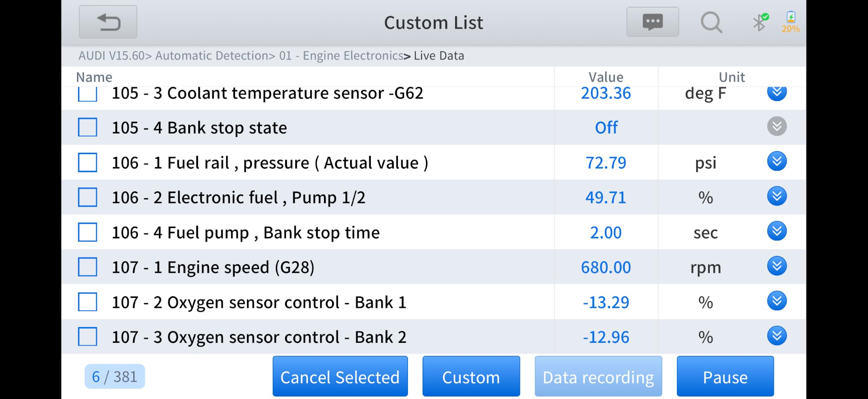Select the 2.00 bank stop time value
This screenshot has width=868, height=399.
click(606, 232)
